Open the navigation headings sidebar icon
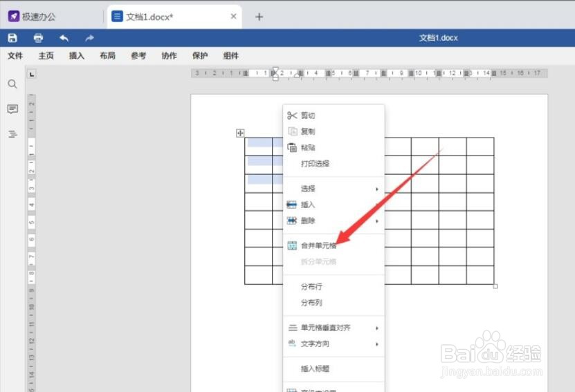Image resolution: width=575 pixels, height=392 pixels. point(12,133)
